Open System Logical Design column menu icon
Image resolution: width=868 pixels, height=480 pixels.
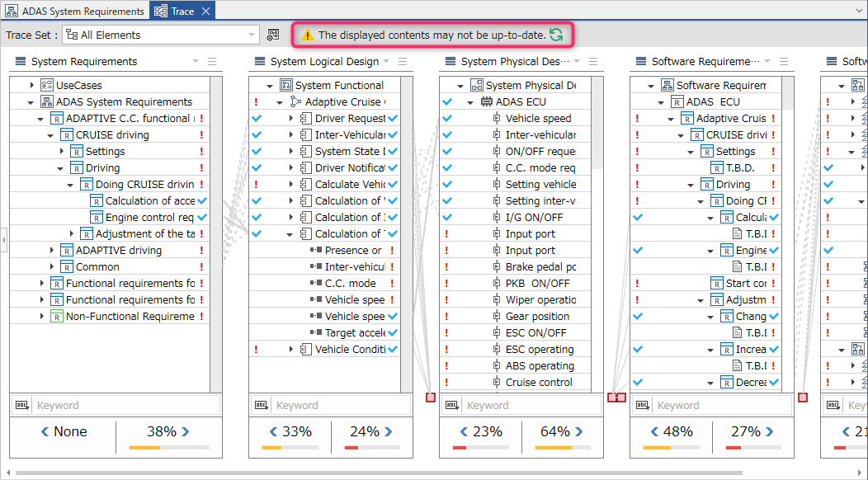[x=403, y=62]
